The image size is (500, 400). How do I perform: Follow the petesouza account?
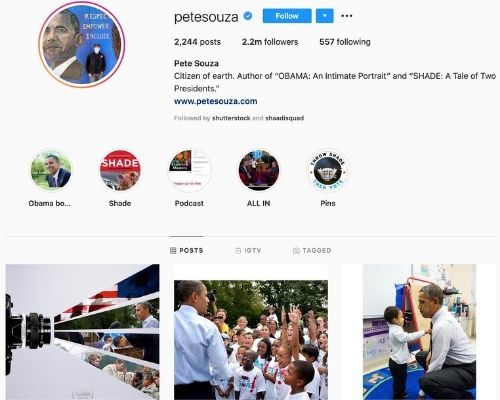(287, 16)
